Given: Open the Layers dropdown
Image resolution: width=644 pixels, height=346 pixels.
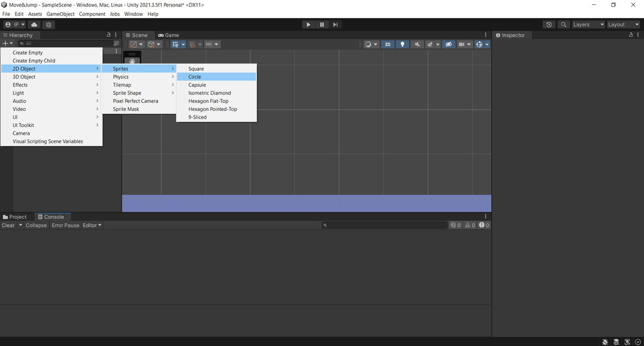Looking at the screenshot, I should (588, 25).
